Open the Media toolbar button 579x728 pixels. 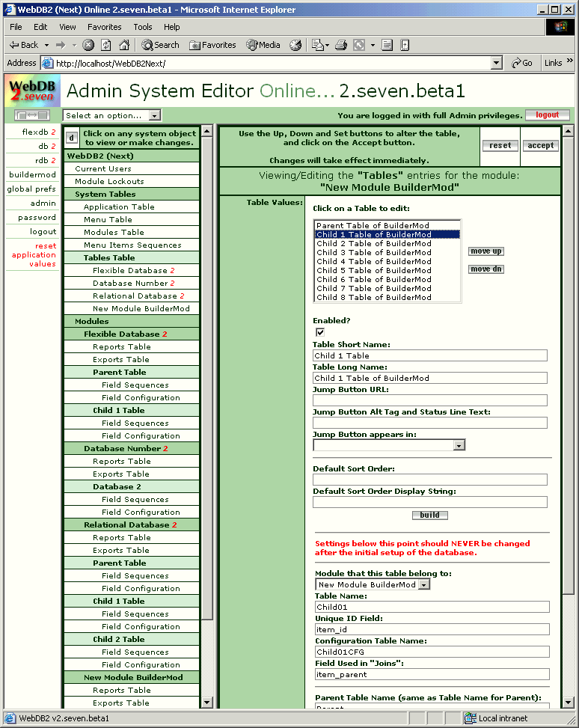point(263,45)
